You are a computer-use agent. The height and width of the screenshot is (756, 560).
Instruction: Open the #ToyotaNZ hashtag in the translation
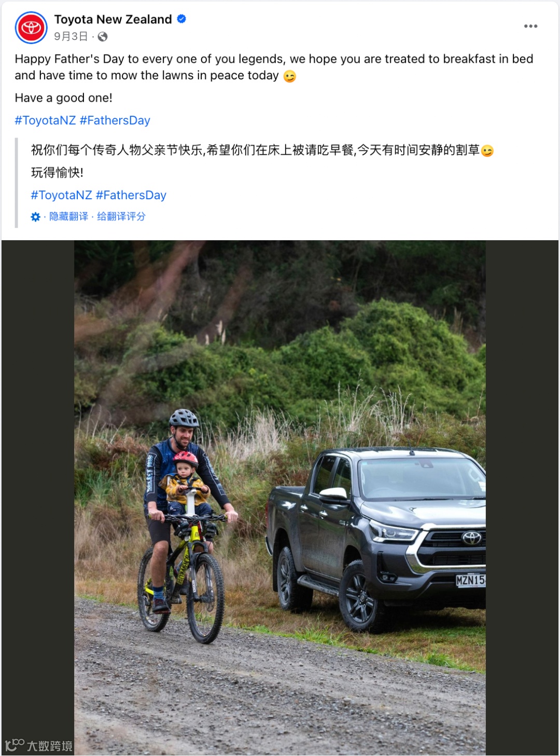(61, 195)
